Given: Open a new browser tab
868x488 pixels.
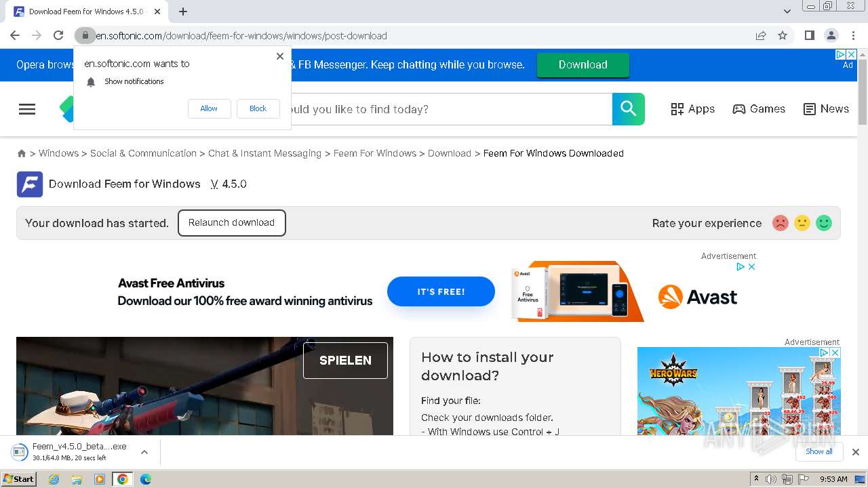Looking at the screenshot, I should tap(183, 12).
